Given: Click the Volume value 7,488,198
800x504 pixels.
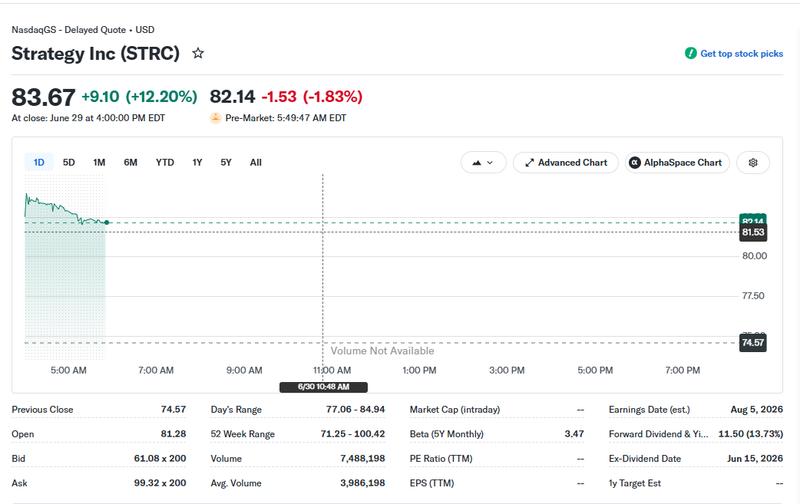Looking at the screenshot, I should (363, 459).
